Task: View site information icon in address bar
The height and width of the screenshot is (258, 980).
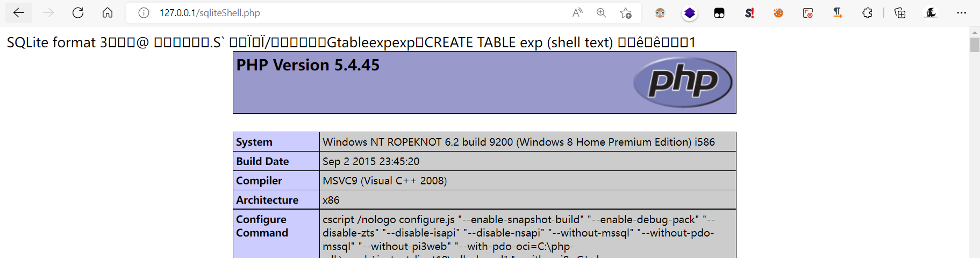Action: click(144, 13)
